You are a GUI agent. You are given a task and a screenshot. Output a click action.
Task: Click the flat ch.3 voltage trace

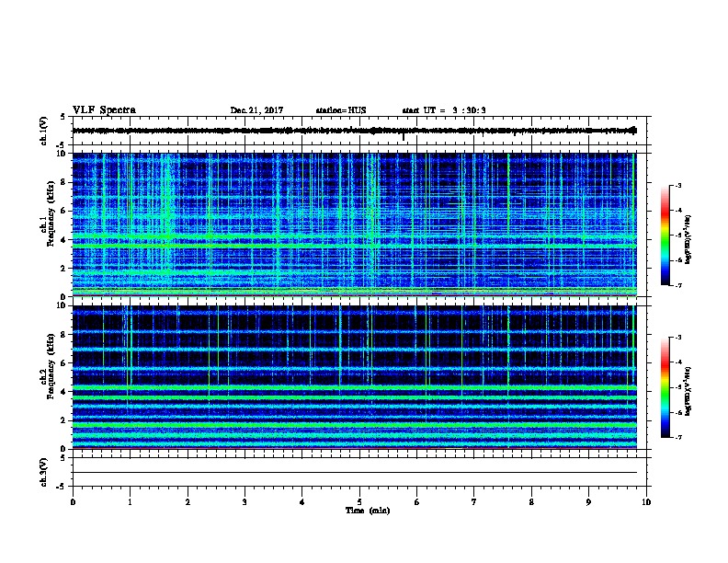click(x=354, y=473)
